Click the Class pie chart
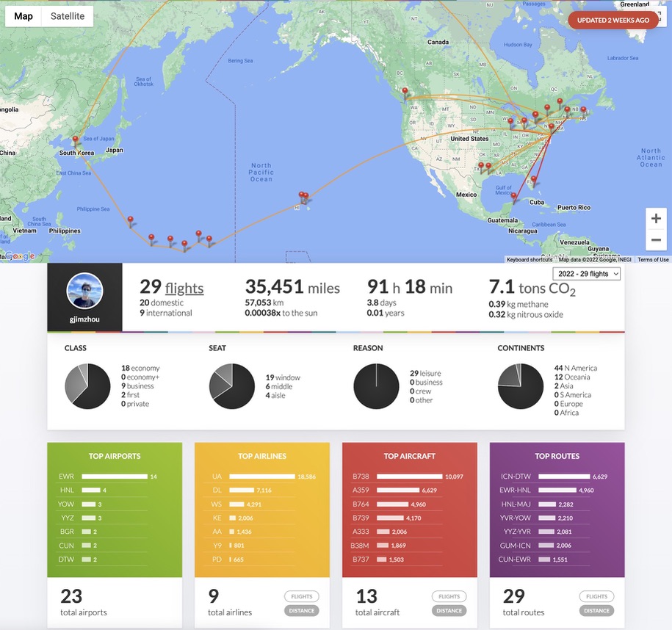The width and height of the screenshot is (672, 630). pyautogui.click(x=87, y=386)
